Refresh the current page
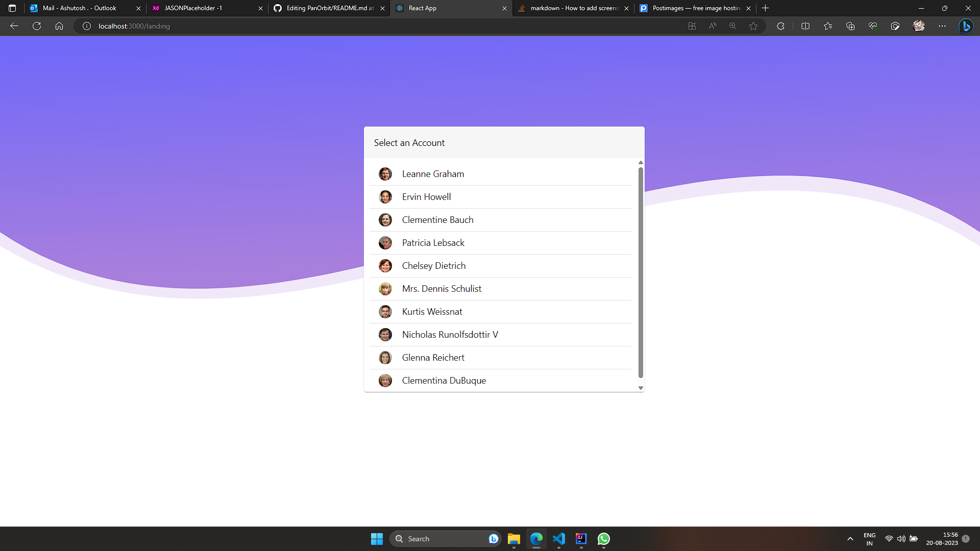Screen dimensions: 980x551 tap(36, 26)
